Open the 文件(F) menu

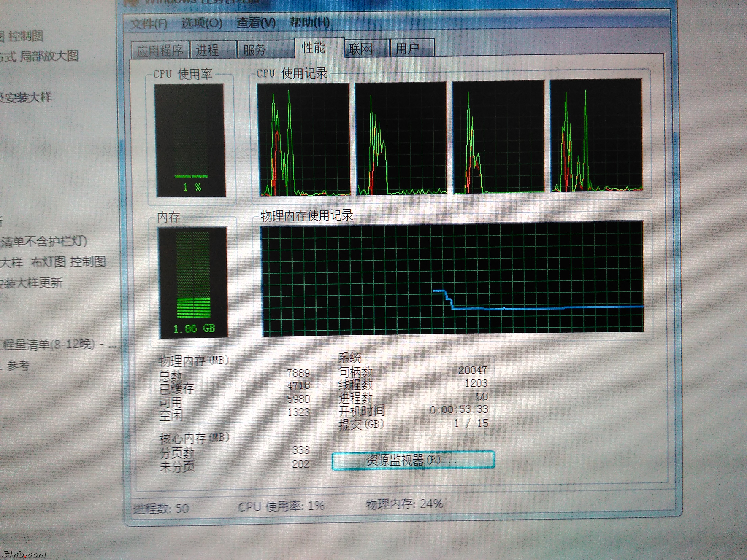(149, 24)
